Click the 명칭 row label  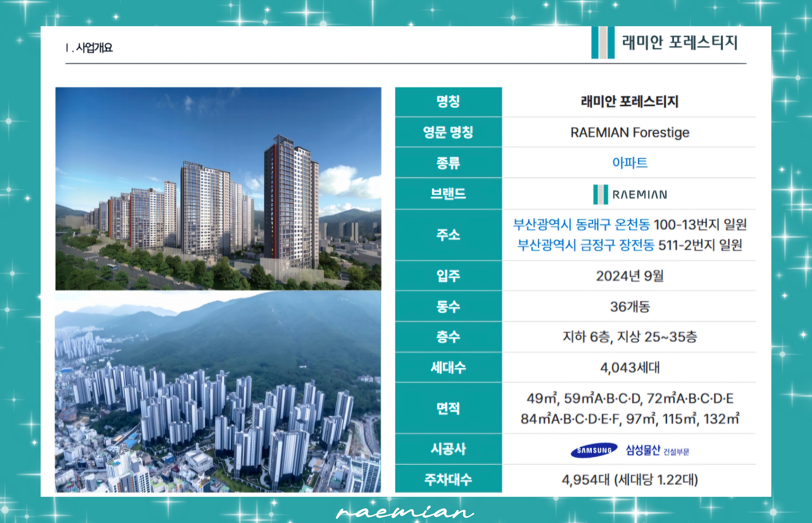tap(448, 102)
